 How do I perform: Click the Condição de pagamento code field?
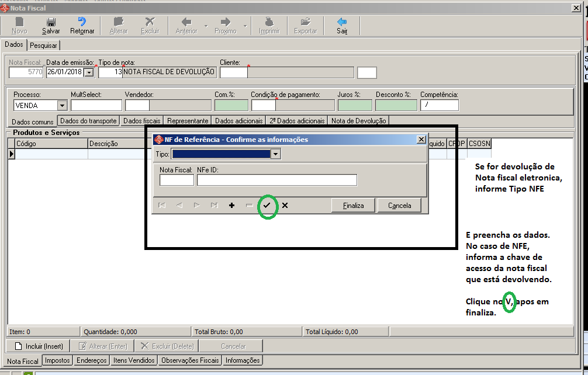click(263, 106)
